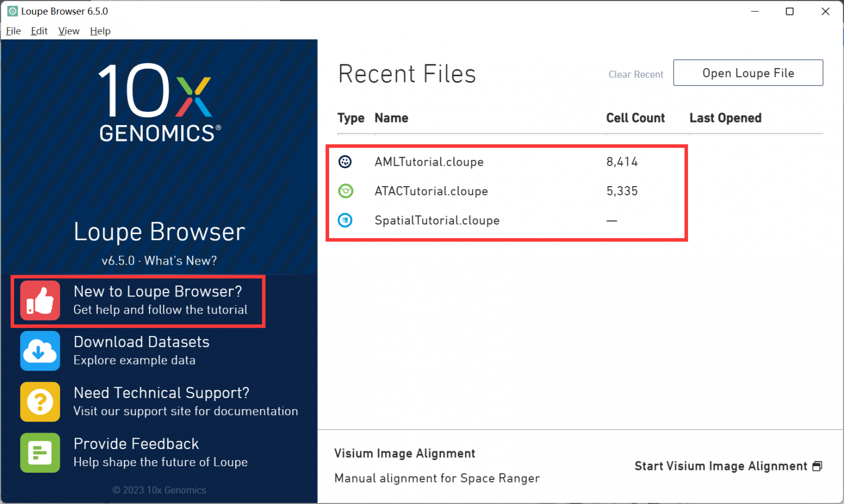Open the File menu
Image resolution: width=844 pixels, height=504 pixels.
tap(13, 31)
